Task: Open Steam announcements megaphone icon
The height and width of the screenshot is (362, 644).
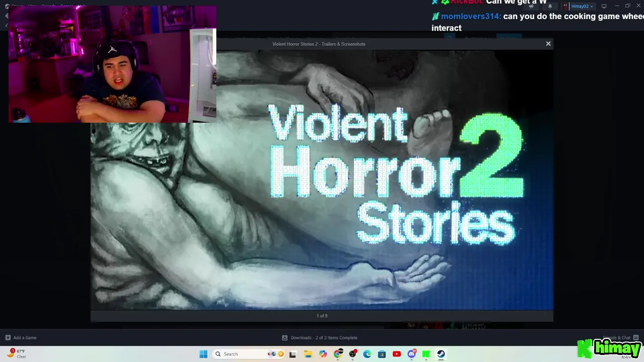Action: coord(531,6)
